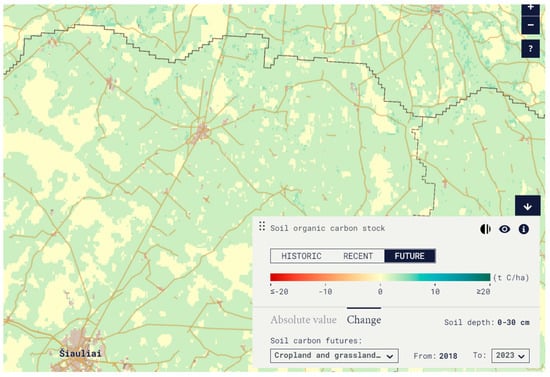Click the ≥20 legend label
550x377 pixels.
(x=483, y=291)
